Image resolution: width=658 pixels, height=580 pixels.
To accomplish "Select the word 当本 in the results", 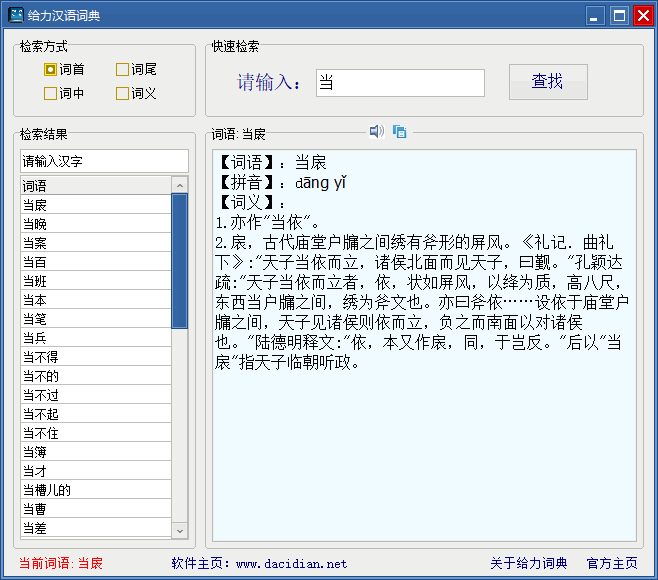I will click(96, 300).
